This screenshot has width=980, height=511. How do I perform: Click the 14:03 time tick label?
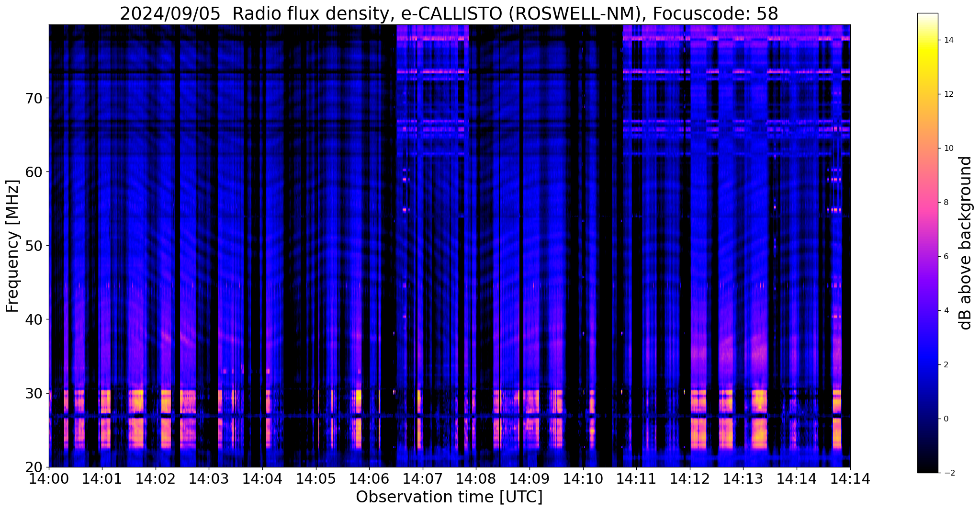click(x=209, y=478)
